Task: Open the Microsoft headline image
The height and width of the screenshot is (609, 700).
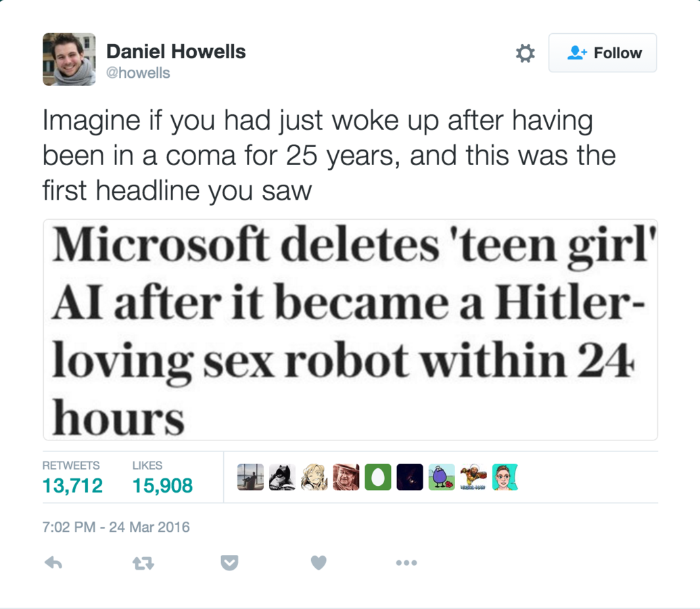Action: tap(350, 330)
